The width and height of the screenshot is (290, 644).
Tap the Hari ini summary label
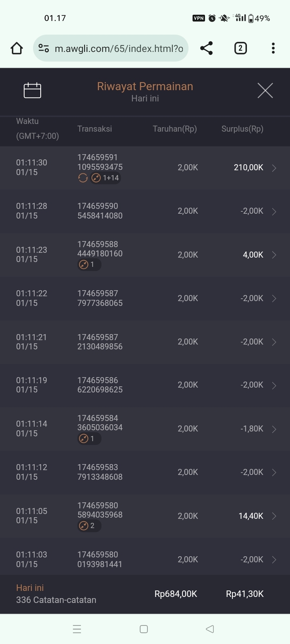tap(30, 588)
